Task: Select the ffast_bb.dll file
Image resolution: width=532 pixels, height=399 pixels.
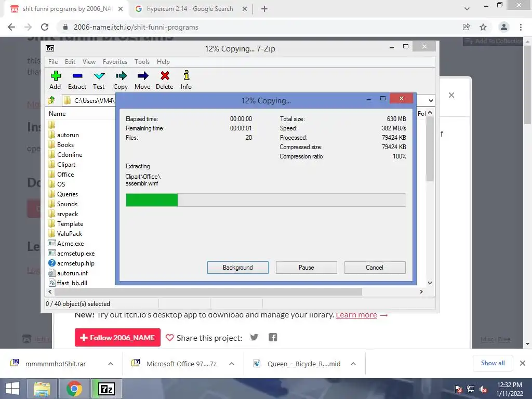Action: click(x=68, y=283)
